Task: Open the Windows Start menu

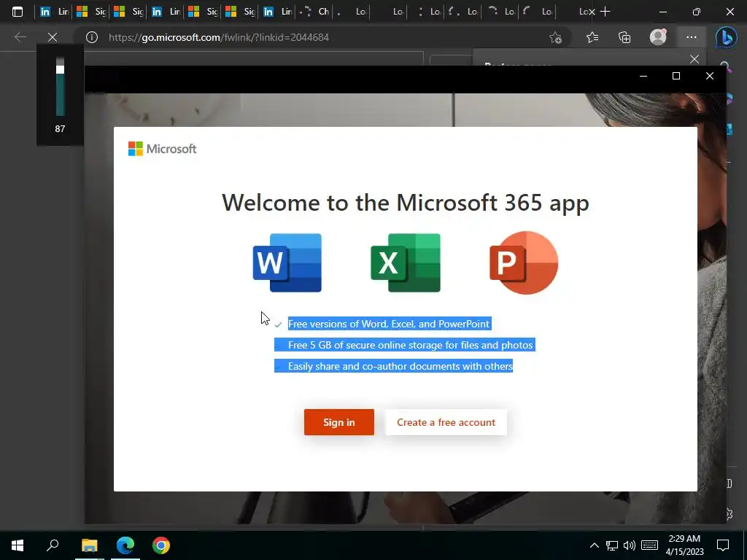Action: point(18,545)
